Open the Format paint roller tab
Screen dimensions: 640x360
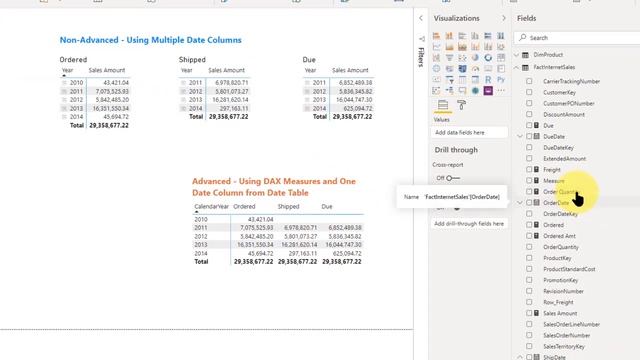[x=462, y=105]
